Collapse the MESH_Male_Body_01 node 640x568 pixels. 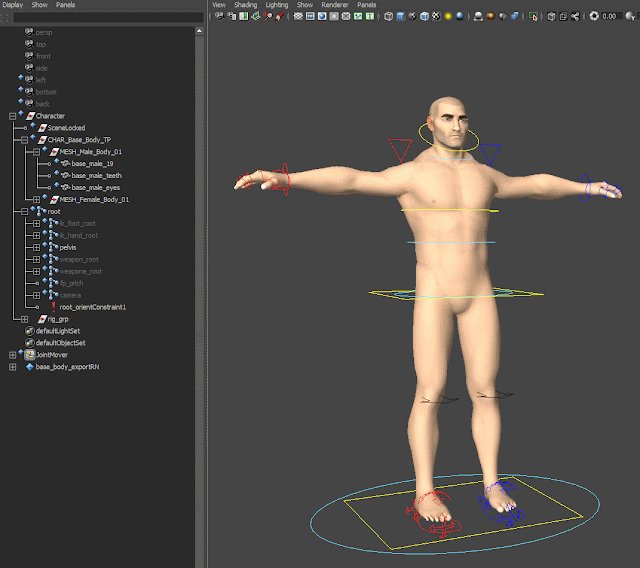click(36, 152)
